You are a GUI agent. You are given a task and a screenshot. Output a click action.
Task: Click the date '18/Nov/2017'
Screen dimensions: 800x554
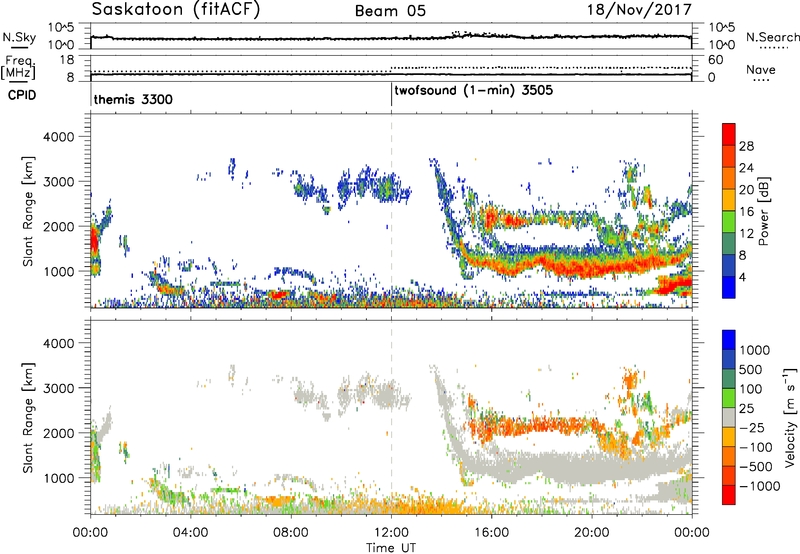point(639,10)
